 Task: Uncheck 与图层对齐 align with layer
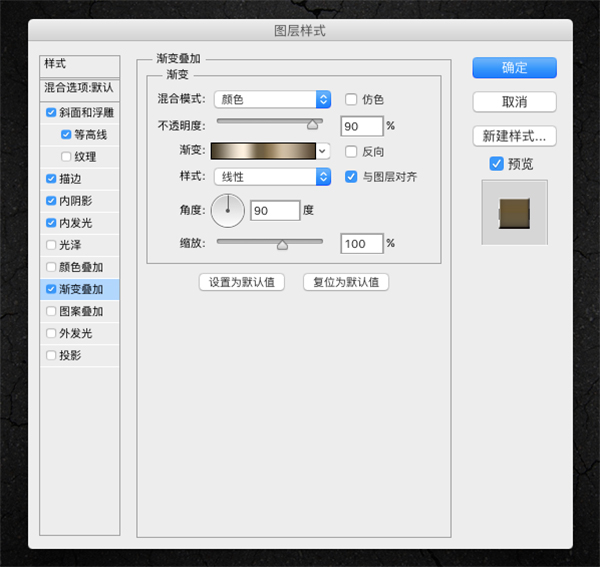351,177
